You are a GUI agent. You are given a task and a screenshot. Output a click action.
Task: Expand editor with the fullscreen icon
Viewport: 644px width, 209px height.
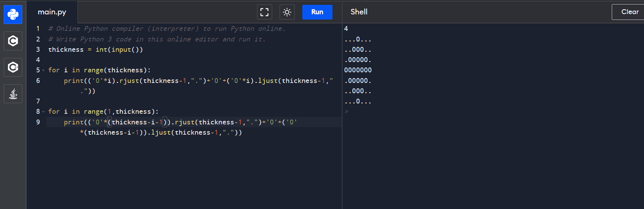point(264,12)
